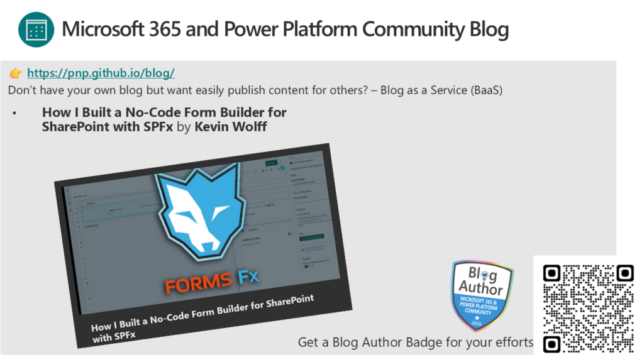
Task: Check the green checkbox in the thumbnail's right panel
Action: point(291,163)
